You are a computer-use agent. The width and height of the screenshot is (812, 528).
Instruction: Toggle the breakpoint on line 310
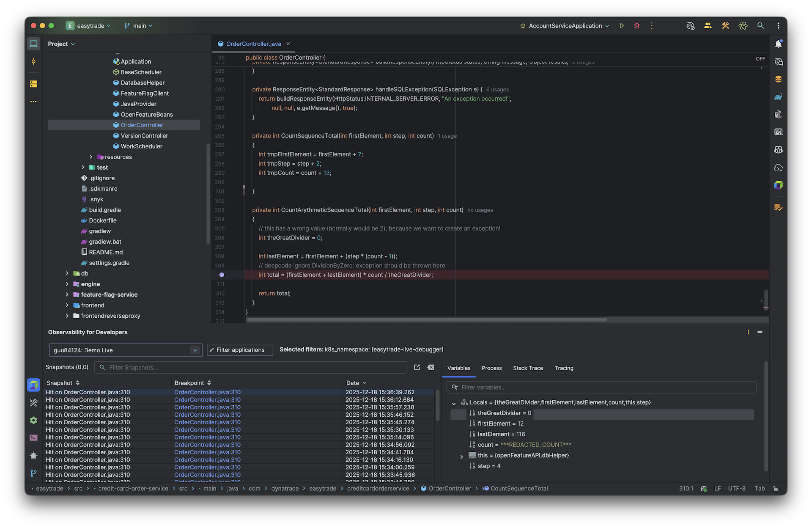coord(222,275)
